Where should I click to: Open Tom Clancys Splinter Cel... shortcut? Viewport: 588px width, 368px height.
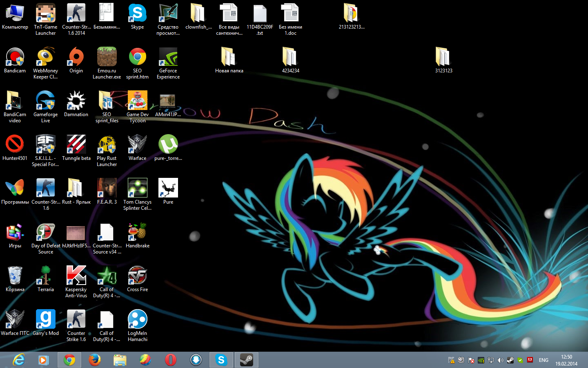(138, 195)
